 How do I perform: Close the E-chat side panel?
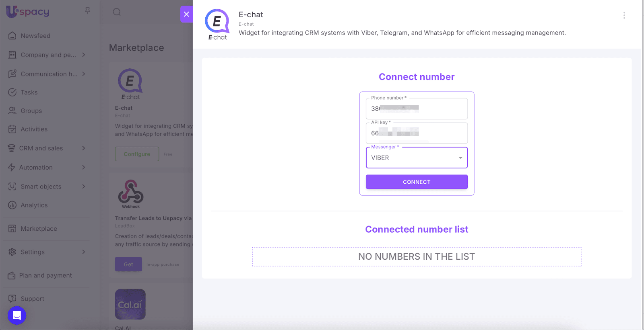click(x=186, y=14)
